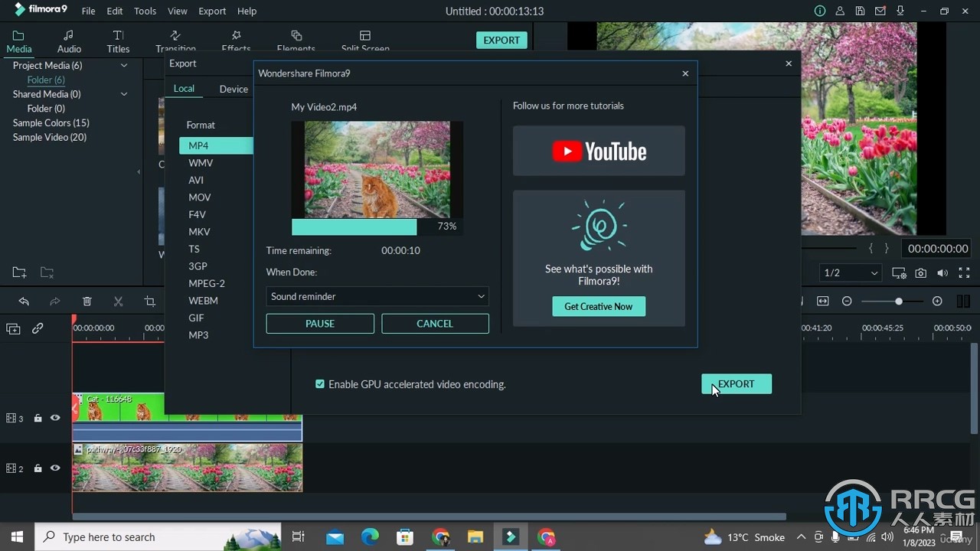Click the download arrow icon in title bar
Viewport: 980px width, 551px height.
pyautogui.click(x=900, y=11)
